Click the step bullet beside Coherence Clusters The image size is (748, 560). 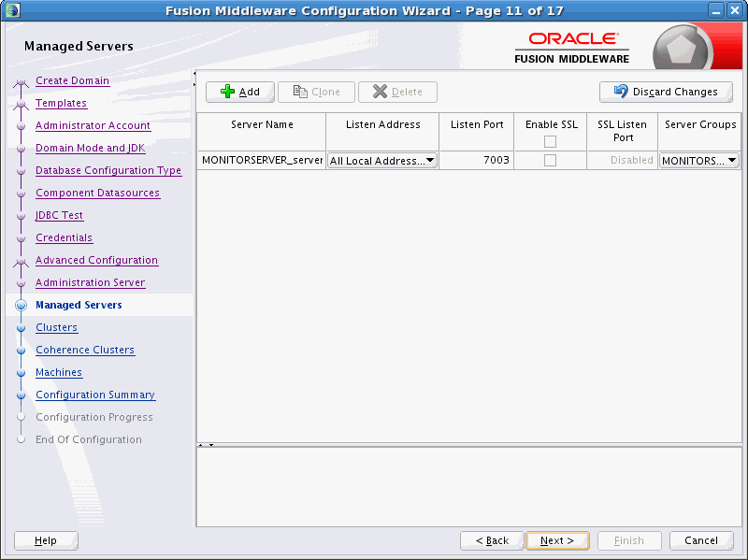coord(21,351)
